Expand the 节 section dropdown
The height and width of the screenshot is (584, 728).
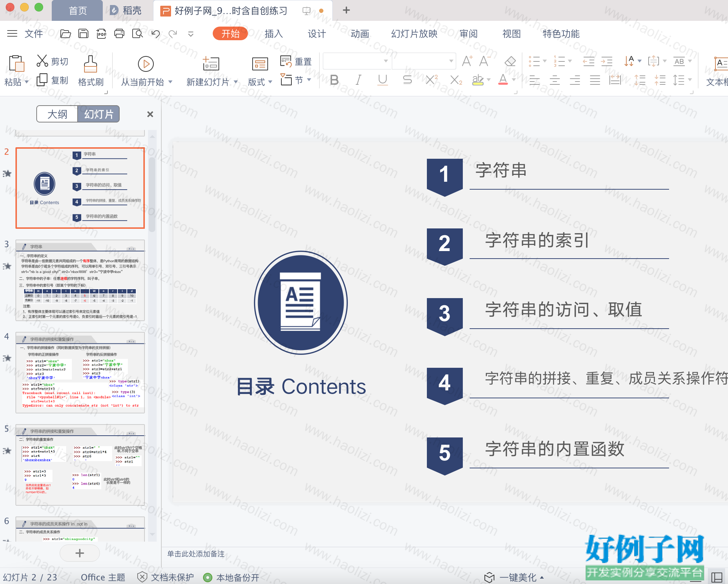(x=309, y=80)
